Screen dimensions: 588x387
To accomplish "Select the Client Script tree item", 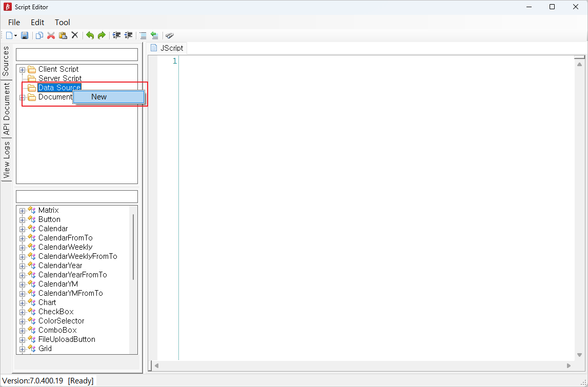I will pyautogui.click(x=58, y=69).
